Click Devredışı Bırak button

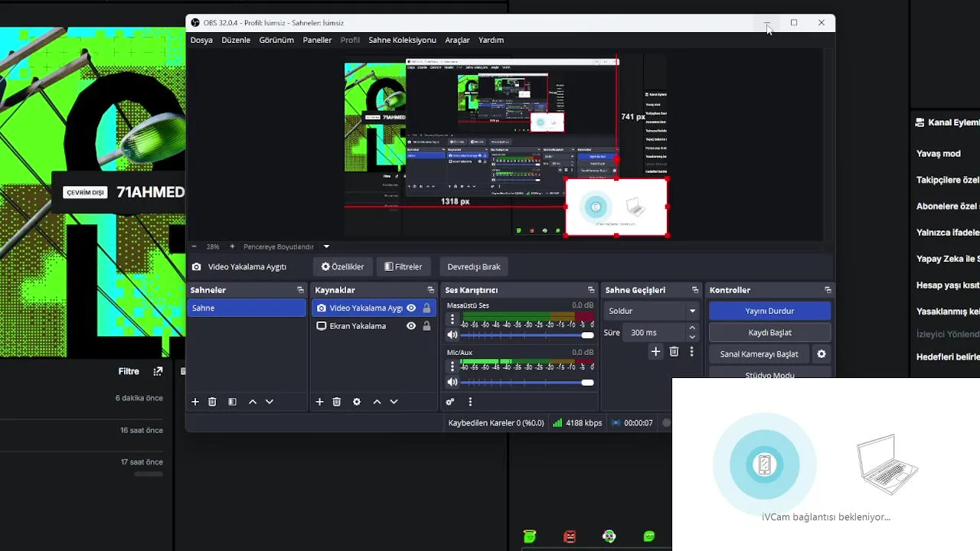[474, 266]
